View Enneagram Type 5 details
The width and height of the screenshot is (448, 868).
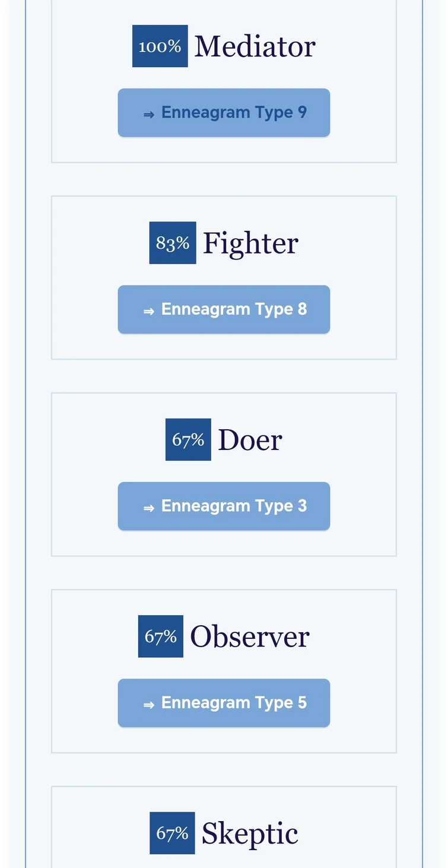click(234, 703)
